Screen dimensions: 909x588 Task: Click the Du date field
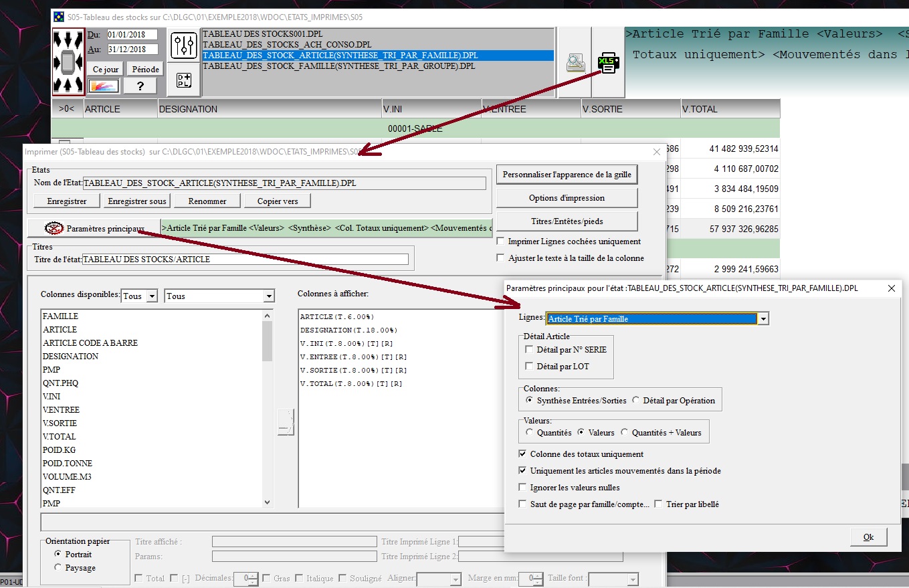(131, 34)
